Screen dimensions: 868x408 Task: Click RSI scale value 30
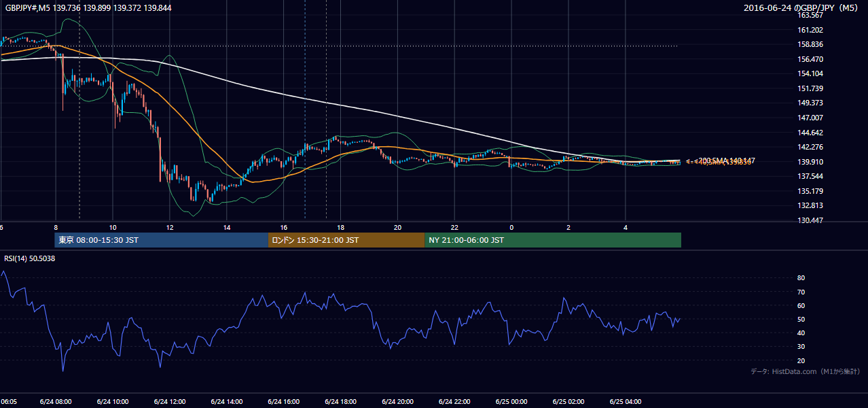(x=801, y=346)
